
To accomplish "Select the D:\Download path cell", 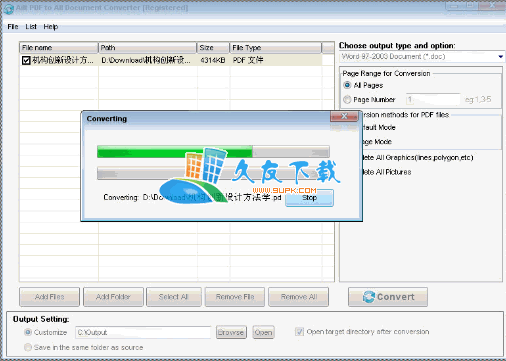I will pos(146,60).
